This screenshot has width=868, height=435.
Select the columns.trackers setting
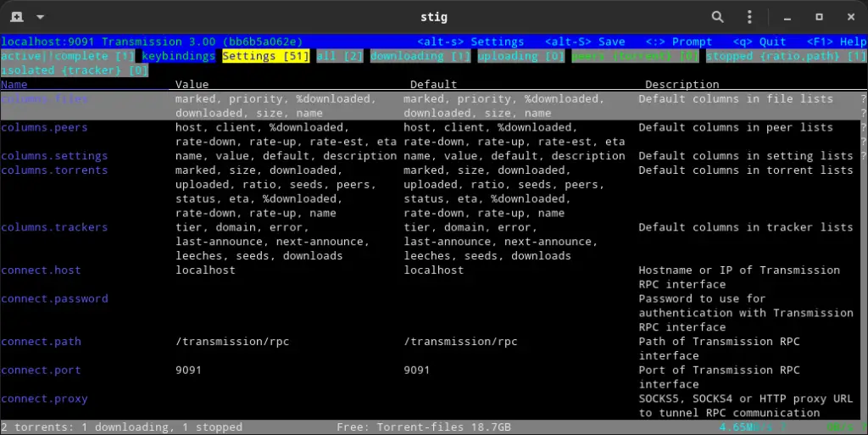[54, 227]
